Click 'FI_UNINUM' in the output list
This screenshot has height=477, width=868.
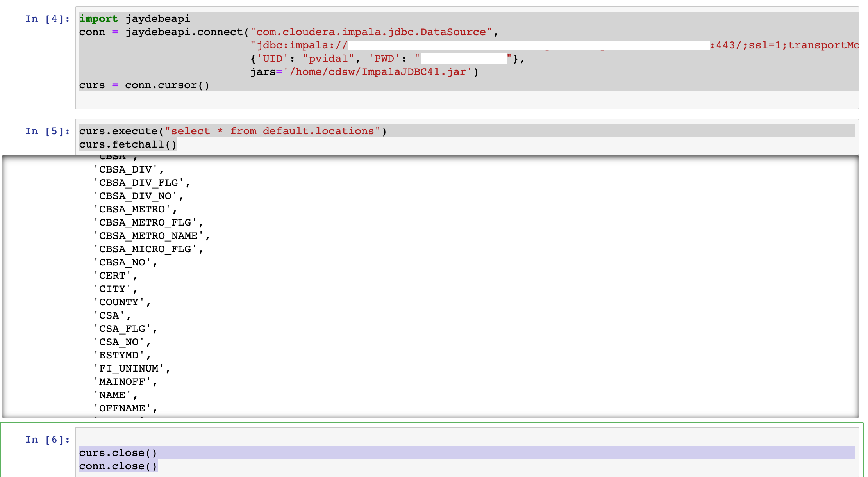(x=129, y=368)
